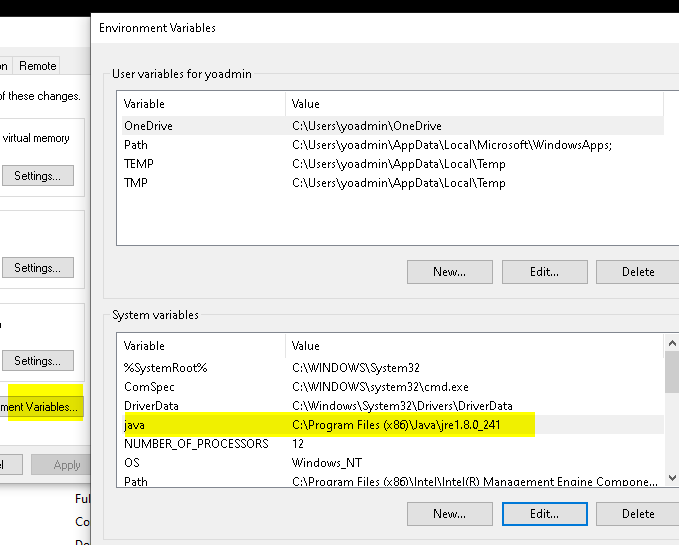The height and width of the screenshot is (545, 679).
Task: Select the DriverData system variable
Action: pos(388,406)
